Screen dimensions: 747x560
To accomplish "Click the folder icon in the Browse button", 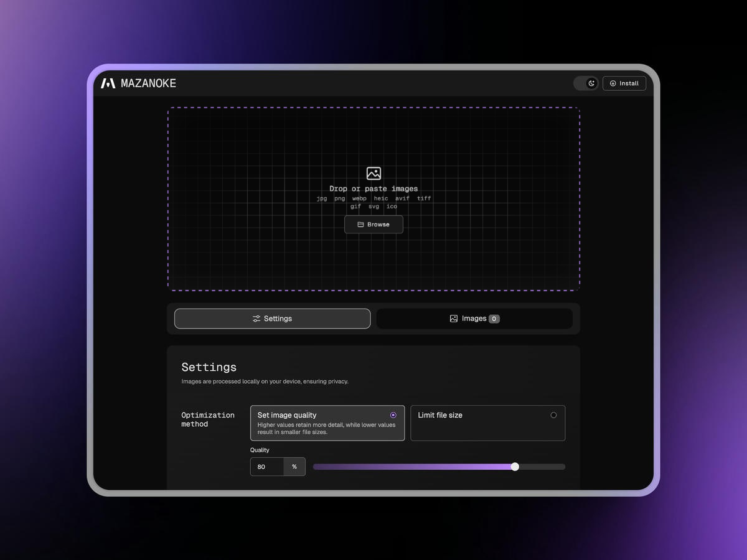I will tap(362, 224).
